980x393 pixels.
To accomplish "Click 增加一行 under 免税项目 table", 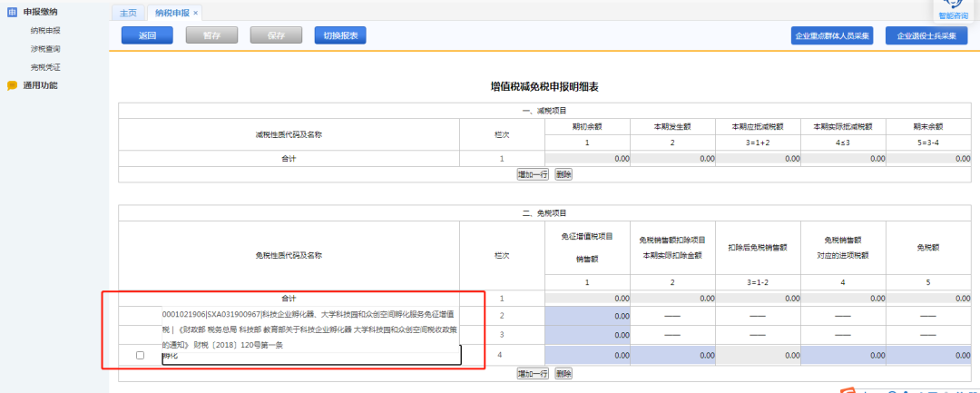I will click(533, 374).
